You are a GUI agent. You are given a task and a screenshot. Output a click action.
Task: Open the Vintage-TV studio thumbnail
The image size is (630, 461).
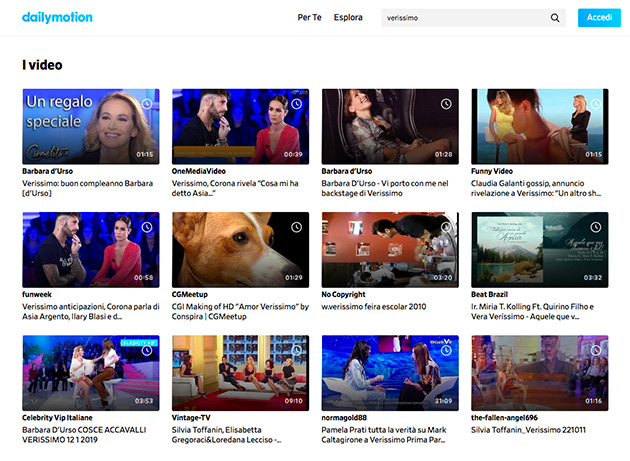click(x=240, y=373)
